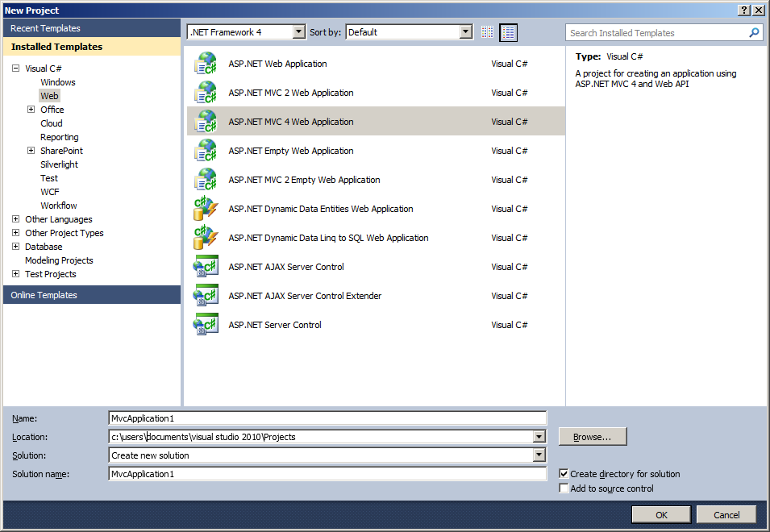Open the .NET Framework version dropdown
This screenshot has width=770, height=532.
[x=298, y=32]
